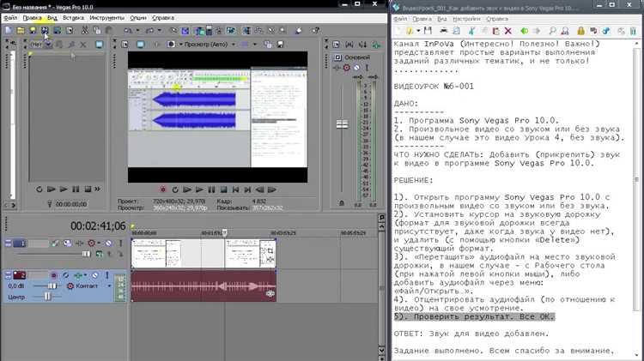
Task: Click the Undo arrow icon in Vegas
Action: coord(128,30)
